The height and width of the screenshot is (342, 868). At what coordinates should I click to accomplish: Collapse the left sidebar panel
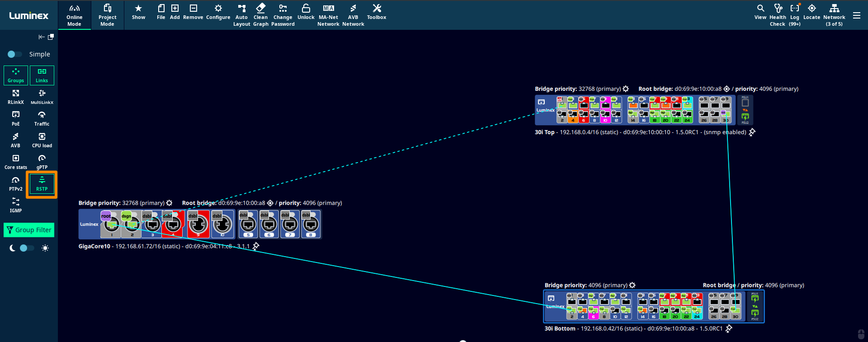pyautogui.click(x=41, y=37)
